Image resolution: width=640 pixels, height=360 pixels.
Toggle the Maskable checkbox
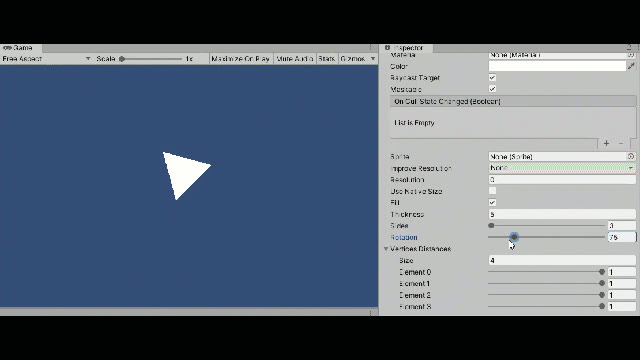coord(492,89)
